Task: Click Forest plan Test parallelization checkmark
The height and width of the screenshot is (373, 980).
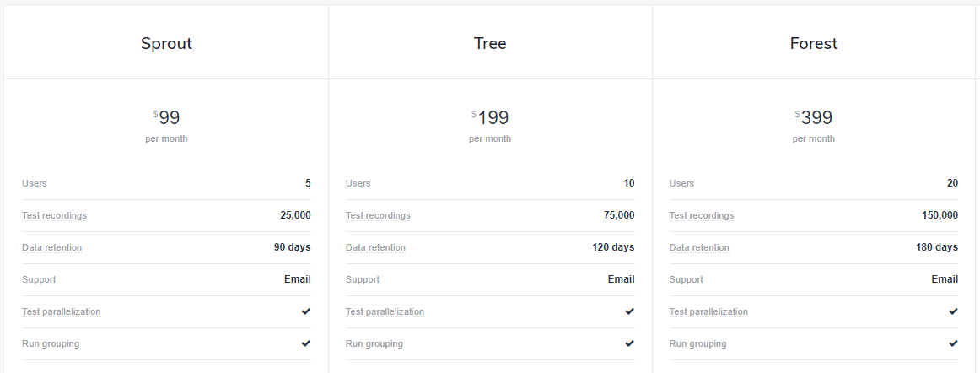Action: (953, 311)
